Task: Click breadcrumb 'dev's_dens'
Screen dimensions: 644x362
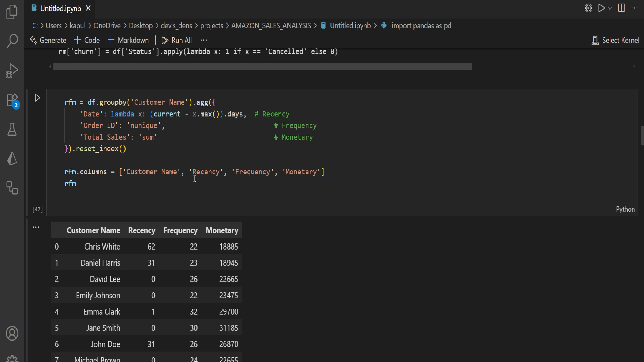Action: click(x=176, y=26)
